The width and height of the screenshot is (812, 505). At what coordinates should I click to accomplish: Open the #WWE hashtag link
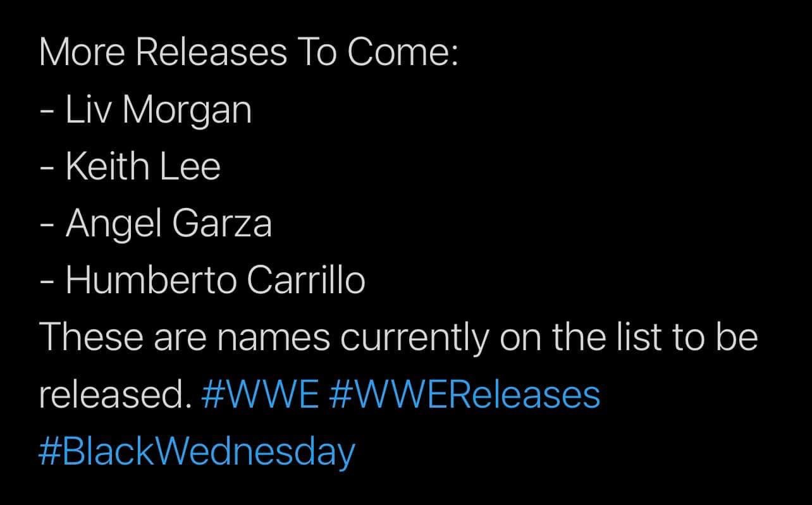259,395
